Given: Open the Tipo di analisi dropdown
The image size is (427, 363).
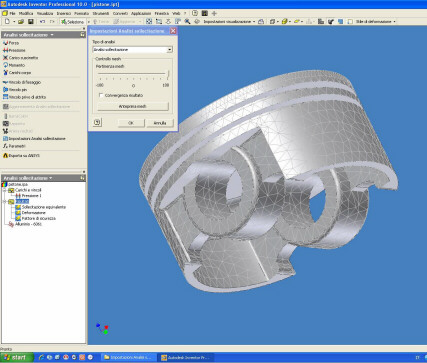Looking at the screenshot, I should pos(132,50).
